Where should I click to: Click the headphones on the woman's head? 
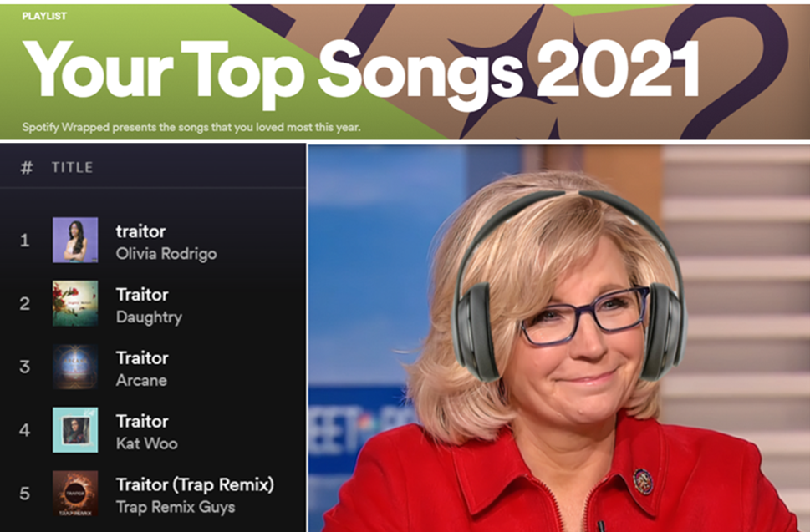[x=568, y=286]
